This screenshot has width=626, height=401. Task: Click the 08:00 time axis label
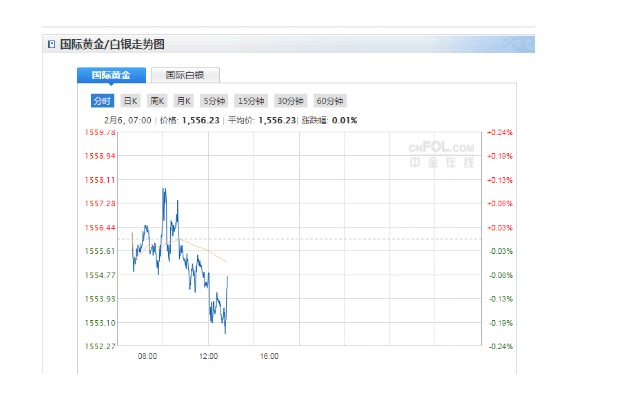(147, 356)
